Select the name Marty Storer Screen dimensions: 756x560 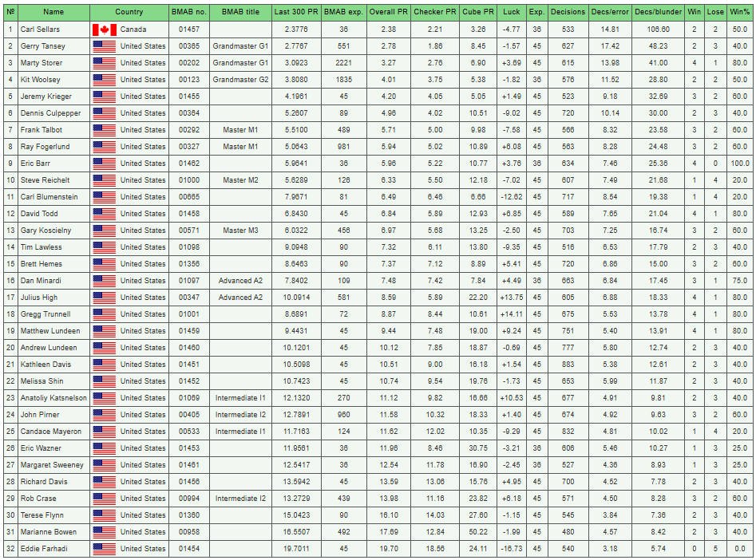pyautogui.click(x=42, y=63)
